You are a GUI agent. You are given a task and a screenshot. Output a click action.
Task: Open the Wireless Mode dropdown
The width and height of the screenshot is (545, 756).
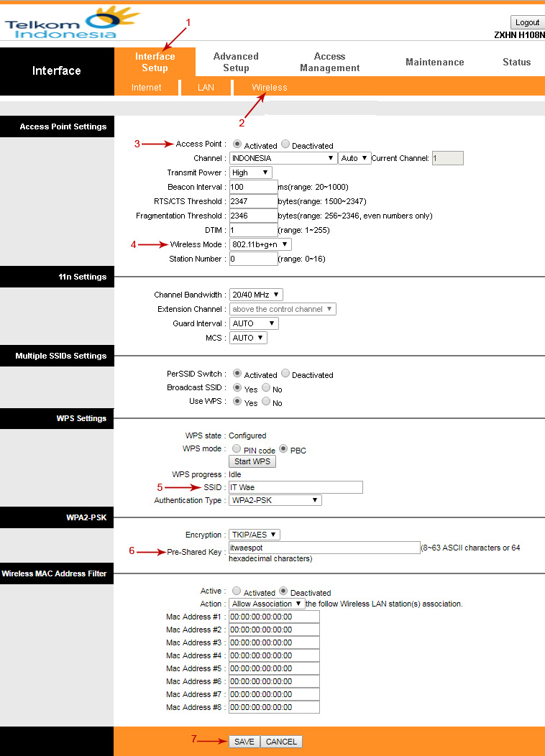click(x=260, y=244)
